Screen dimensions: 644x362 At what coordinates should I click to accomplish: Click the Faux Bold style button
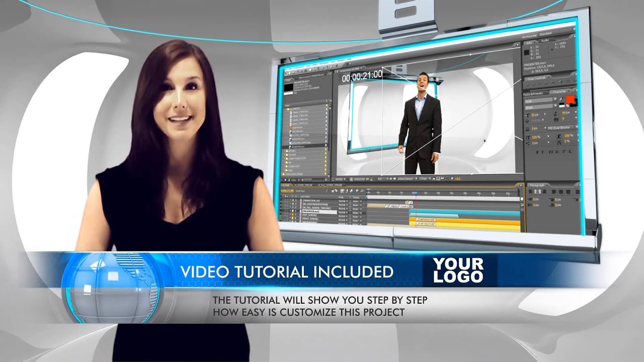pyautogui.click(x=537, y=152)
